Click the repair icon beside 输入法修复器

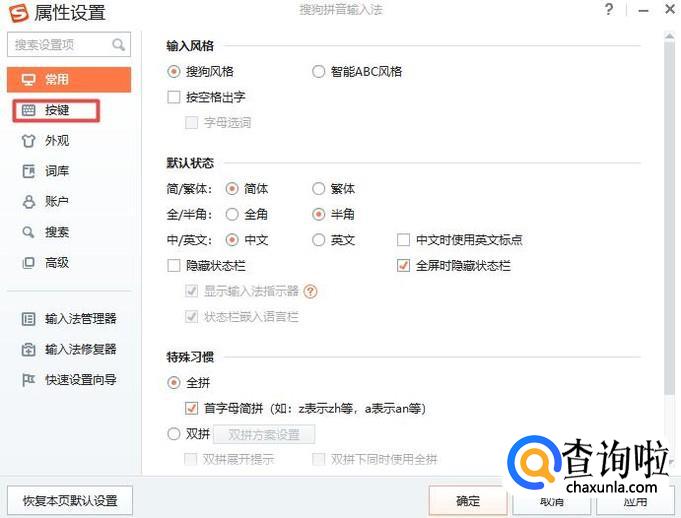click(28, 350)
